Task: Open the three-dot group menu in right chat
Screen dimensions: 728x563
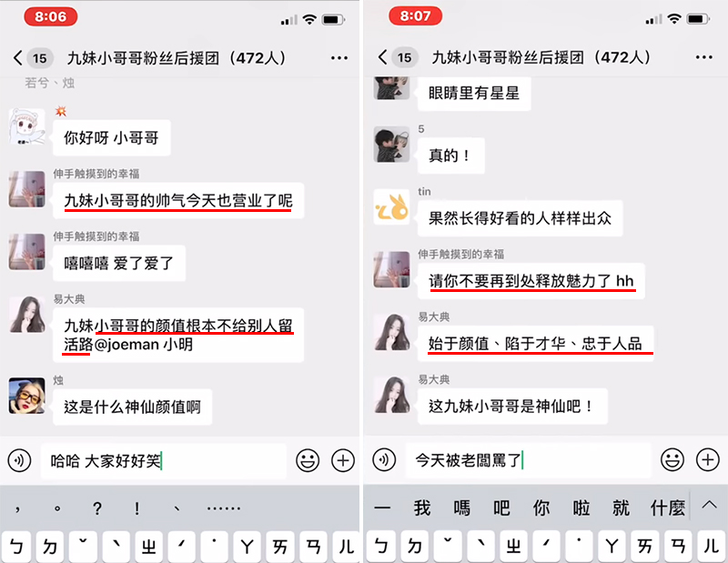Action: pyautogui.click(x=703, y=57)
